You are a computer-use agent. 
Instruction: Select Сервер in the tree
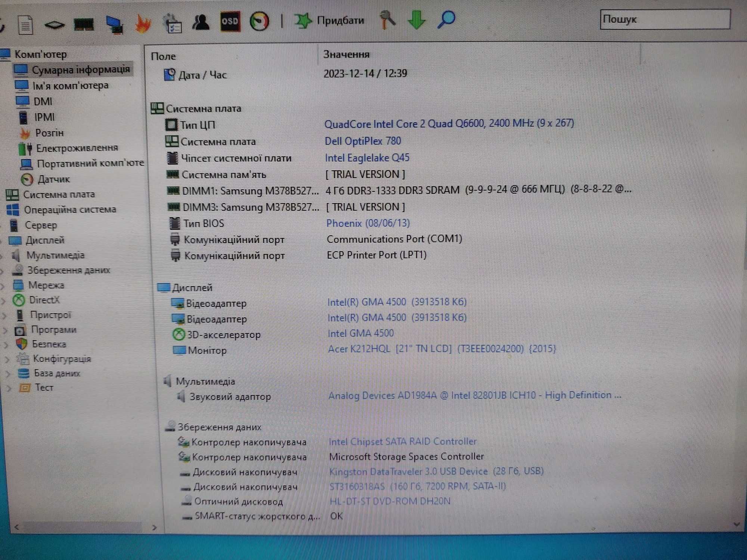(41, 225)
